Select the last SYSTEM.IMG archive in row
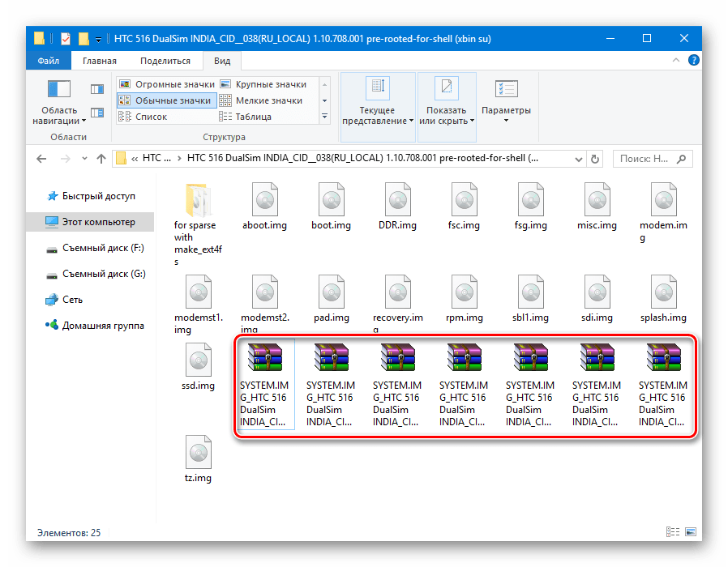The image size is (728, 567). pos(663,385)
